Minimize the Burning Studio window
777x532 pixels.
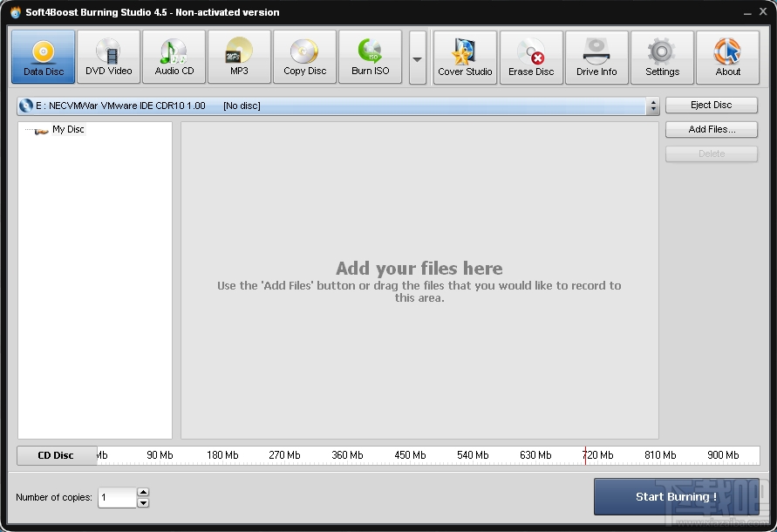747,12
